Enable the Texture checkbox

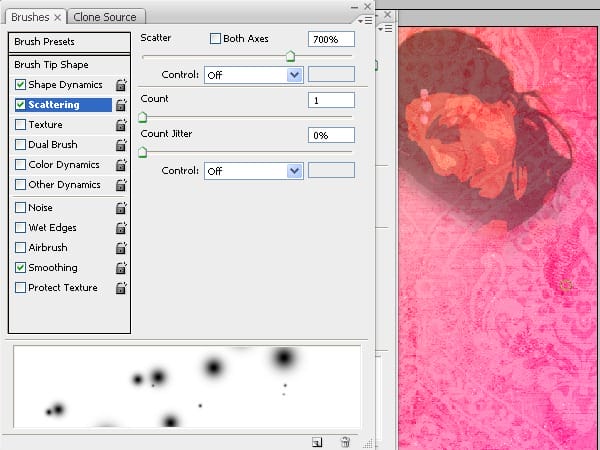[x=20, y=125]
